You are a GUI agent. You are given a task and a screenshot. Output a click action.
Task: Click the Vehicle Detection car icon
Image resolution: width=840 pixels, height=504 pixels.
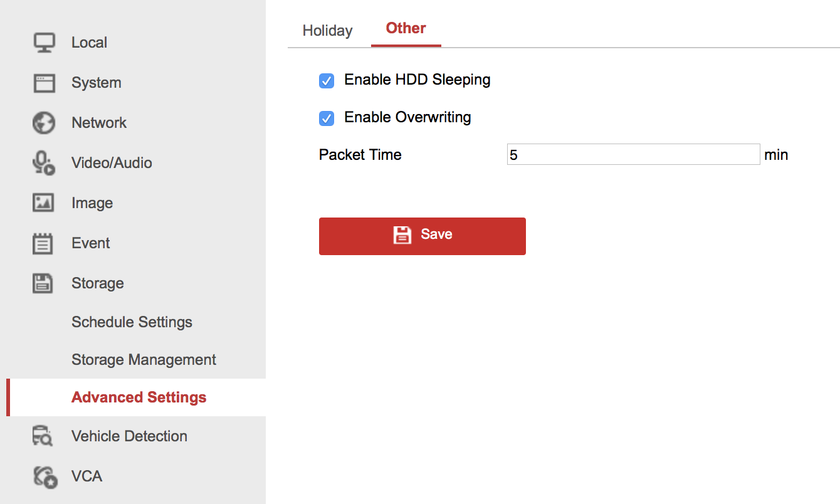point(44,436)
